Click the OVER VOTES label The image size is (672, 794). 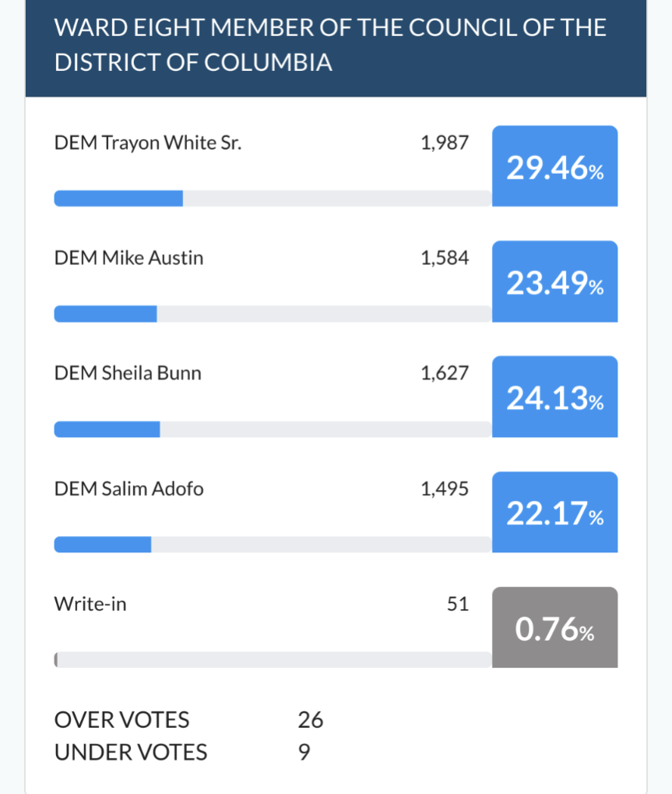click(x=121, y=719)
